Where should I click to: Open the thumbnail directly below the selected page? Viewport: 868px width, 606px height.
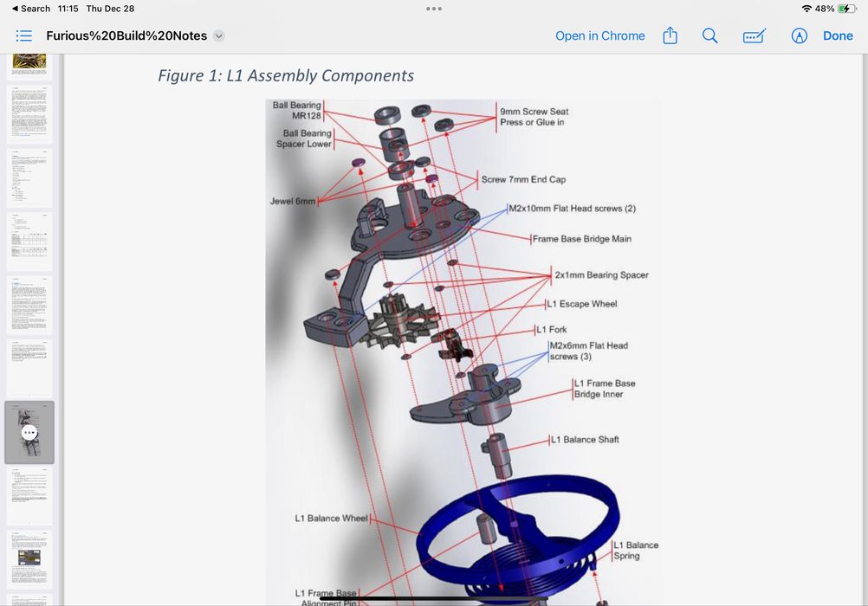tap(29, 496)
